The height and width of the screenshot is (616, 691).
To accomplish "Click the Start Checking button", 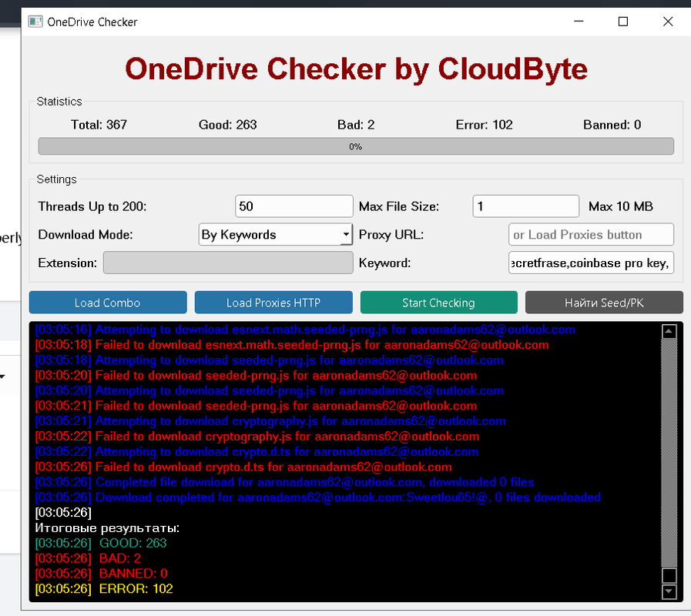I will pos(439,303).
